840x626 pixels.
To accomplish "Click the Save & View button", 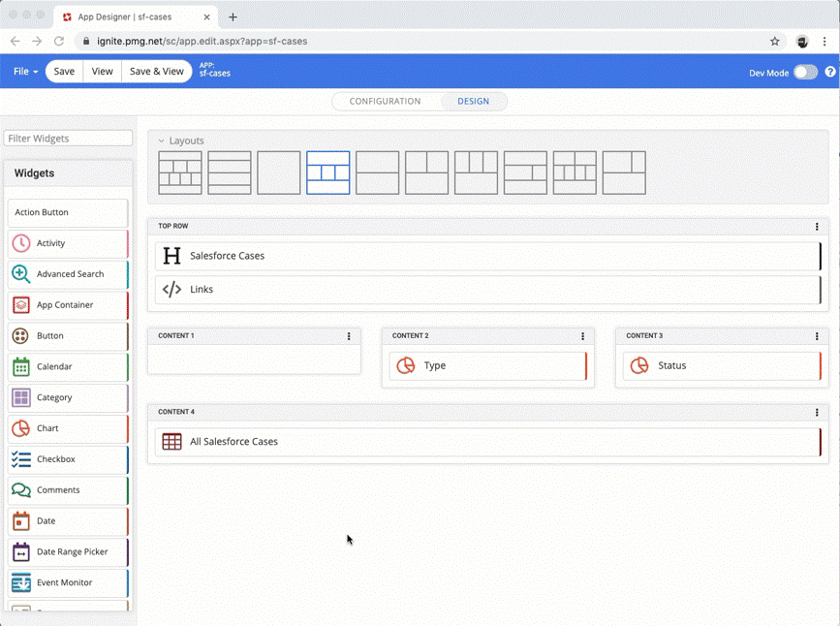I will point(156,72).
